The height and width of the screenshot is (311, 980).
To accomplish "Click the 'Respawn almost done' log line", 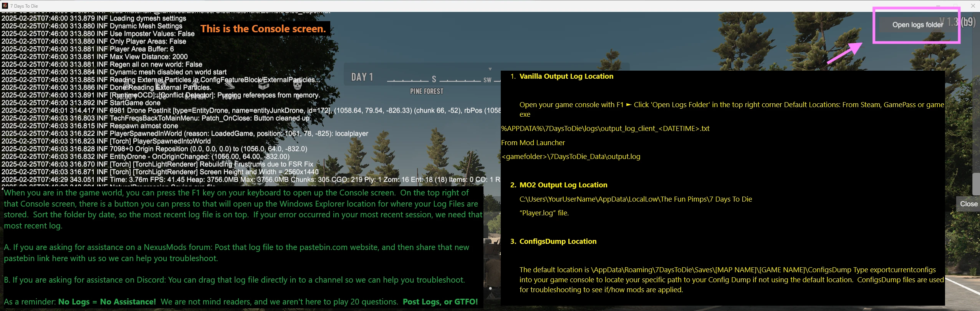I will (90, 126).
